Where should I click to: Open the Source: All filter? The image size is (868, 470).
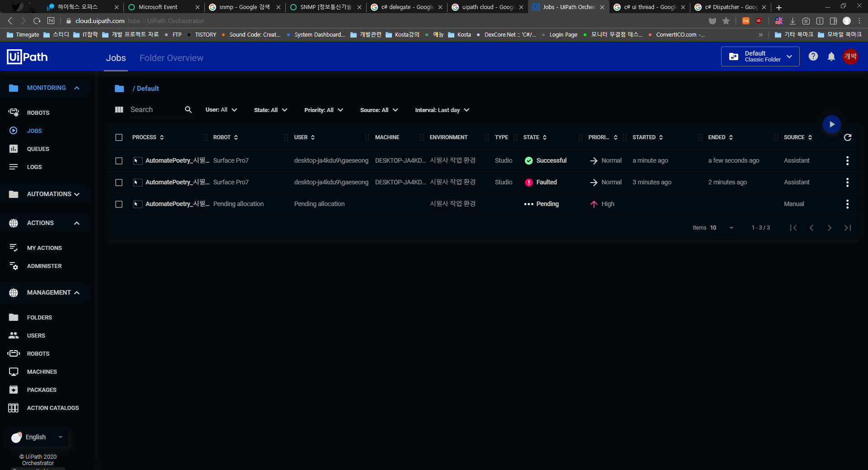pos(379,110)
